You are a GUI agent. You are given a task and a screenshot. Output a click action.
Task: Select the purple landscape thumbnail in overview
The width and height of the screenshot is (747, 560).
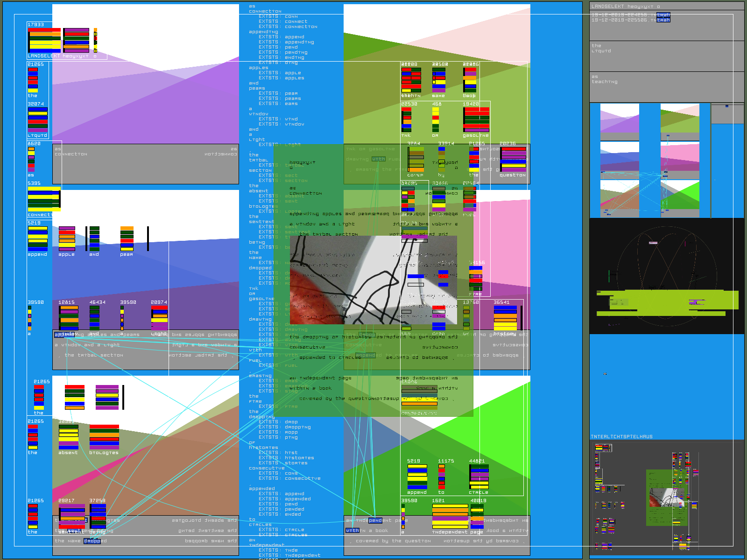point(620,121)
